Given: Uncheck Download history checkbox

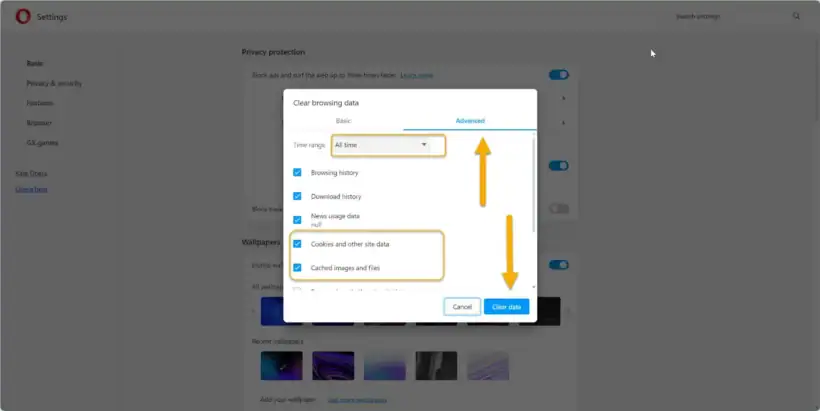Looking at the screenshot, I should [x=297, y=197].
